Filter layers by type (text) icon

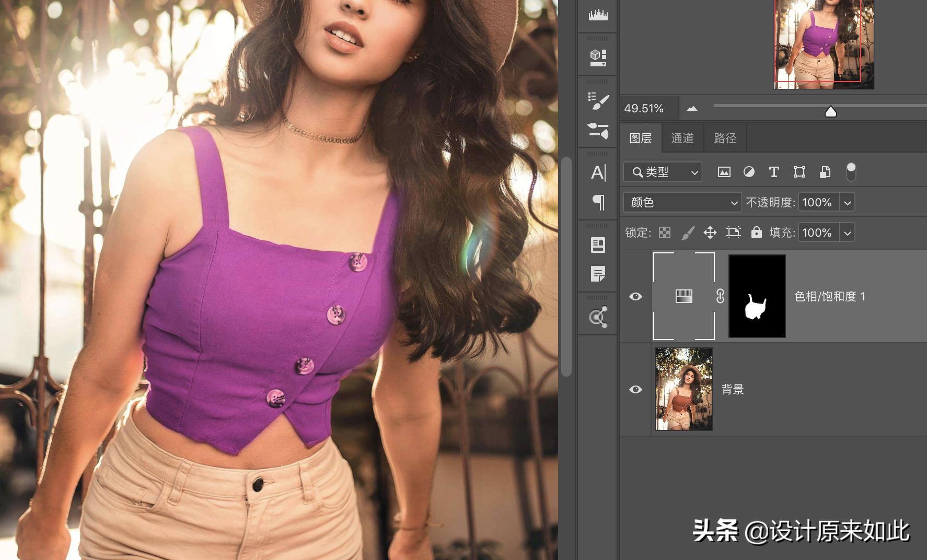pos(774,172)
